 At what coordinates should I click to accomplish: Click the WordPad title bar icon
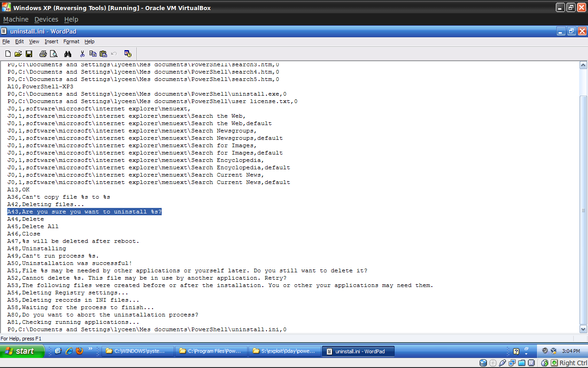pos(5,31)
